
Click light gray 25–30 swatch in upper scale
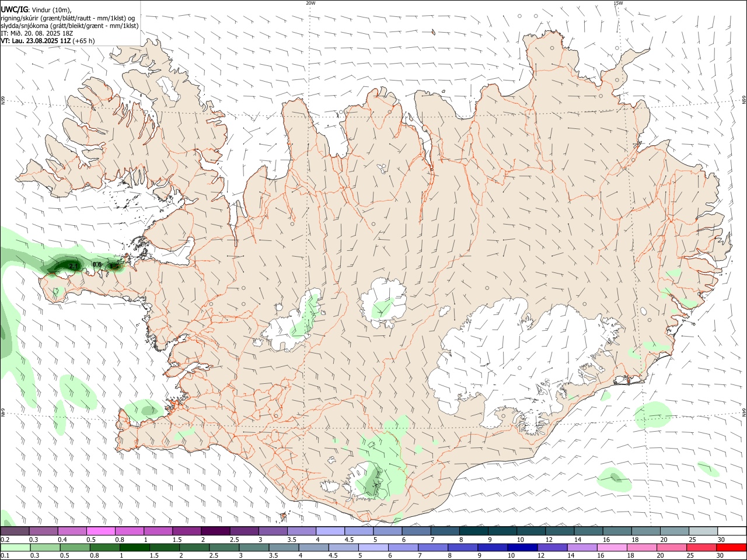[x=703, y=531]
